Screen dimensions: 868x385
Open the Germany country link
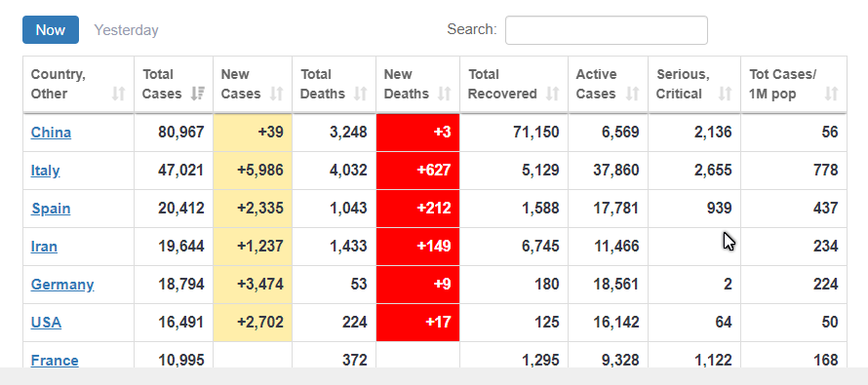pos(62,285)
